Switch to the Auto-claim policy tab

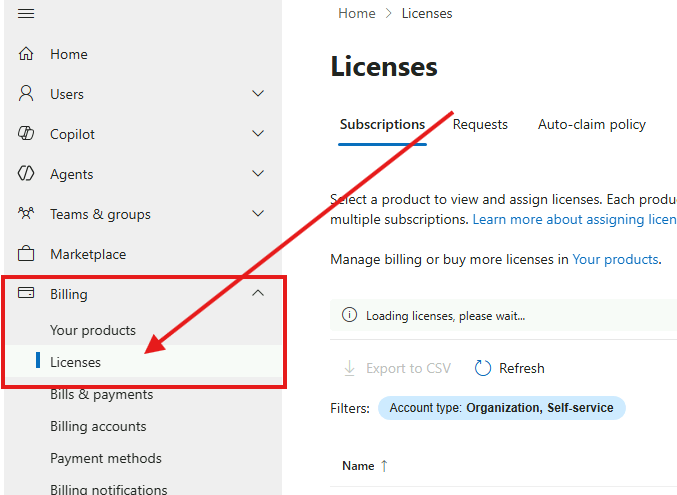tap(592, 124)
